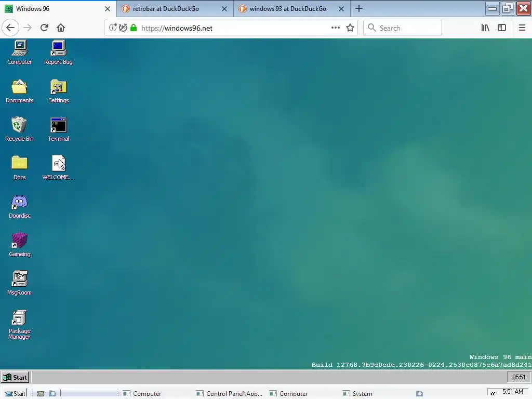Click the Windows 96 Start button
The height and width of the screenshot is (399, 532).
coord(15,377)
